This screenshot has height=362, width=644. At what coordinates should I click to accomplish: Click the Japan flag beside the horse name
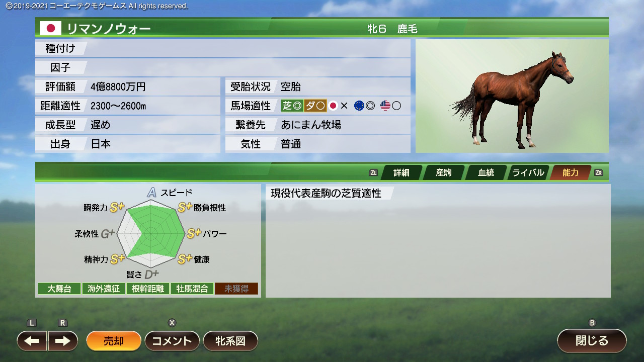[51, 29]
